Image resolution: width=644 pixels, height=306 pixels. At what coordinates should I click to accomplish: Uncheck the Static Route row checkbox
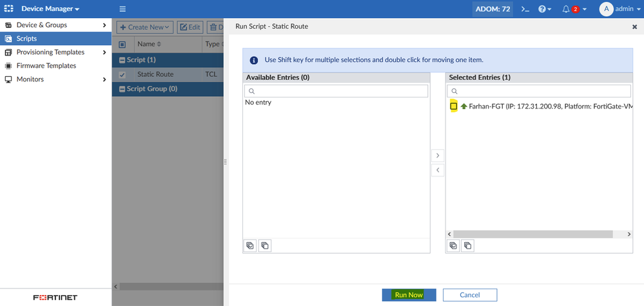[122, 75]
